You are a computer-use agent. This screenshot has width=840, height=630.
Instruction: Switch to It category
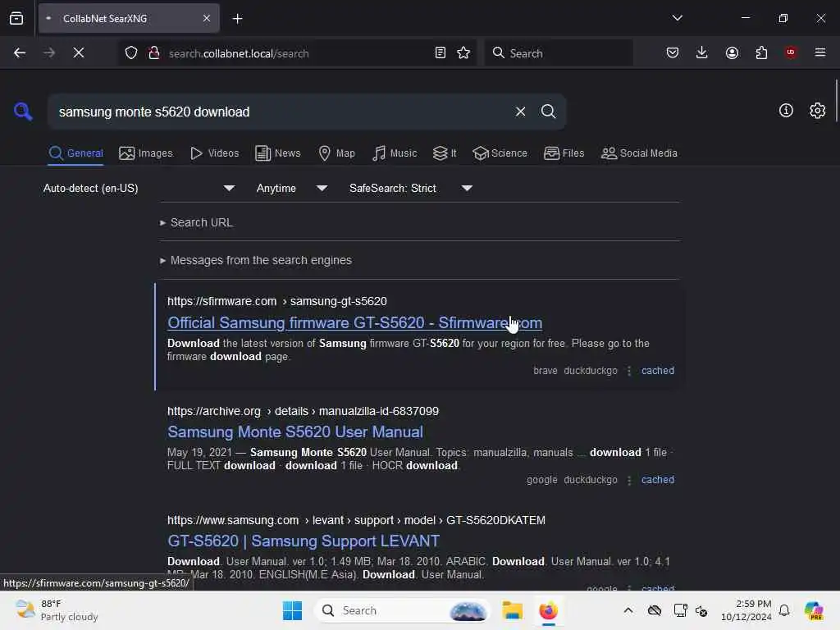[x=445, y=153]
